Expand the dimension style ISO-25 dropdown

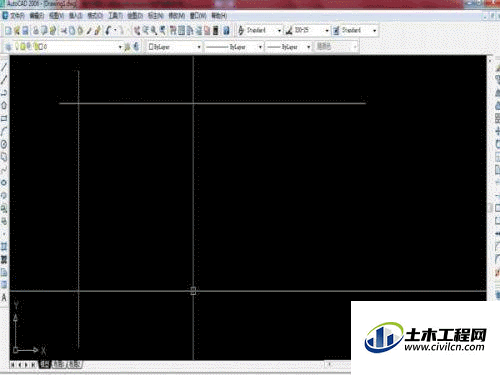click(x=327, y=31)
